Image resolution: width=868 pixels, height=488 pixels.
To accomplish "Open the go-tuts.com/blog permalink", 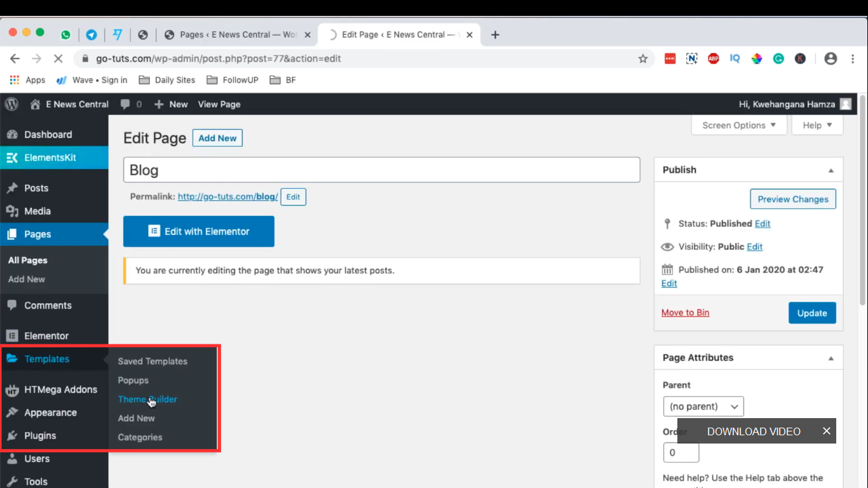I will click(x=227, y=197).
